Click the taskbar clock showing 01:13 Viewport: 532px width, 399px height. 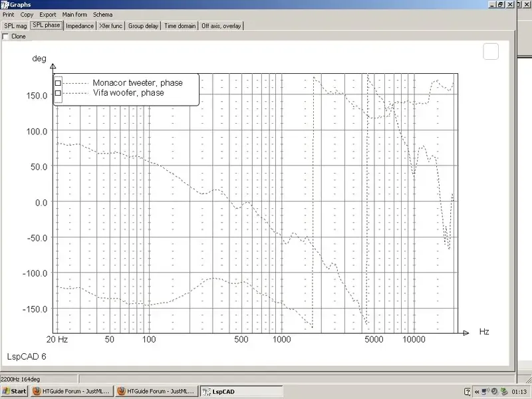pyautogui.click(x=519, y=392)
